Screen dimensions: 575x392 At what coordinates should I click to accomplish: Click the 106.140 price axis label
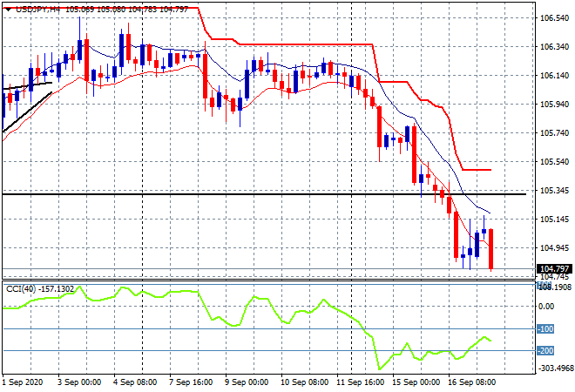click(x=554, y=76)
